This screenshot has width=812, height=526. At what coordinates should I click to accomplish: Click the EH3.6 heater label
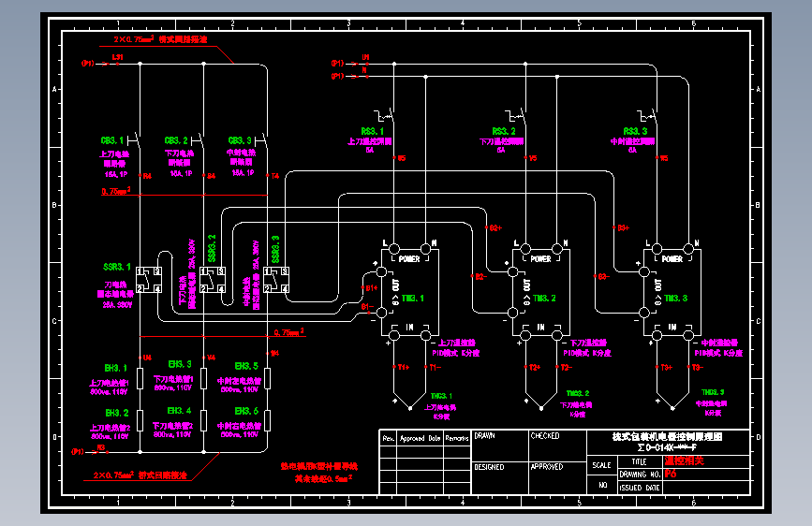click(x=246, y=411)
